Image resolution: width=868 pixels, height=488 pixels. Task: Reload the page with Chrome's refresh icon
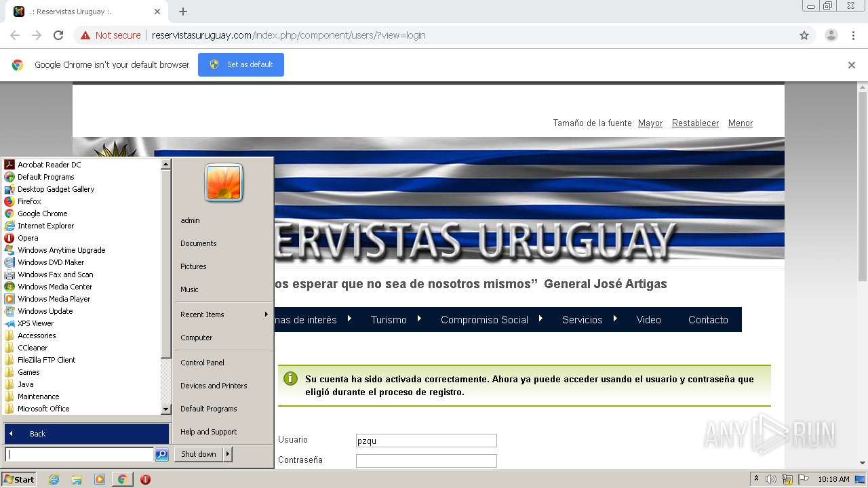(x=58, y=35)
